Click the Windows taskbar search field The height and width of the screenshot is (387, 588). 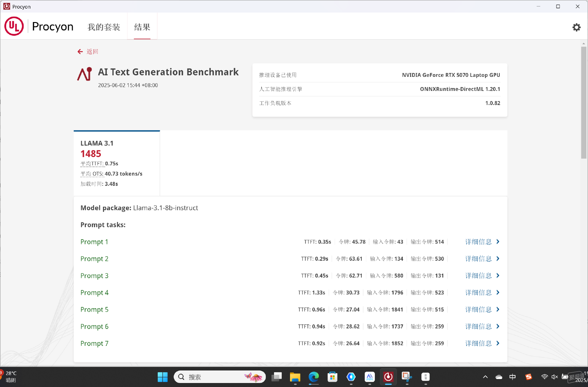(x=220, y=377)
